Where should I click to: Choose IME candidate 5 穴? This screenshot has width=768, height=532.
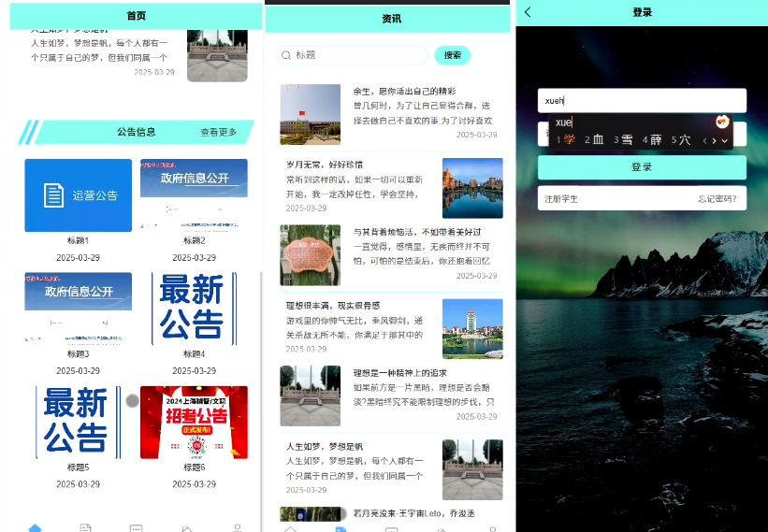coord(681,140)
